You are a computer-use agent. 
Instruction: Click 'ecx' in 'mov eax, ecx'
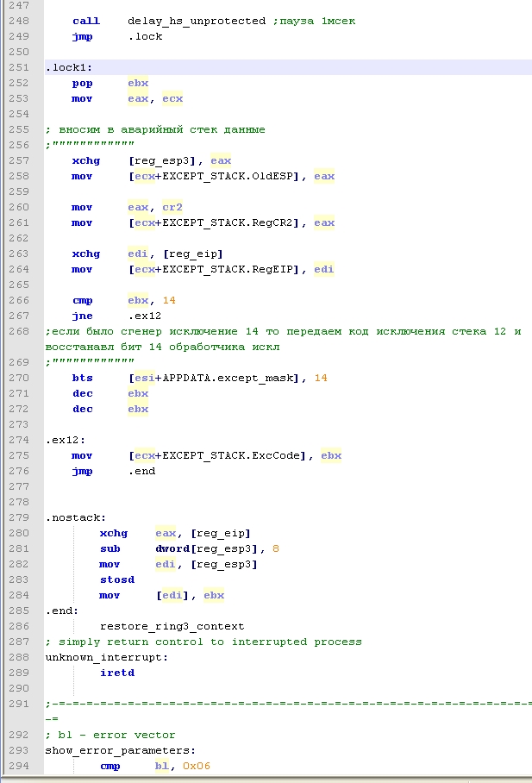click(x=172, y=99)
